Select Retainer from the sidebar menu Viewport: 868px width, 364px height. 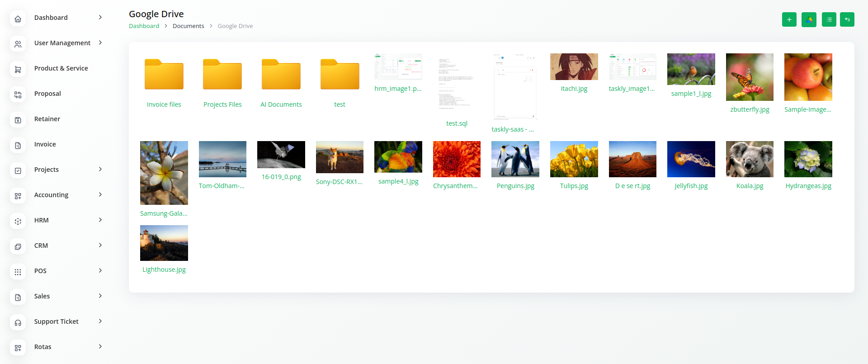[47, 119]
